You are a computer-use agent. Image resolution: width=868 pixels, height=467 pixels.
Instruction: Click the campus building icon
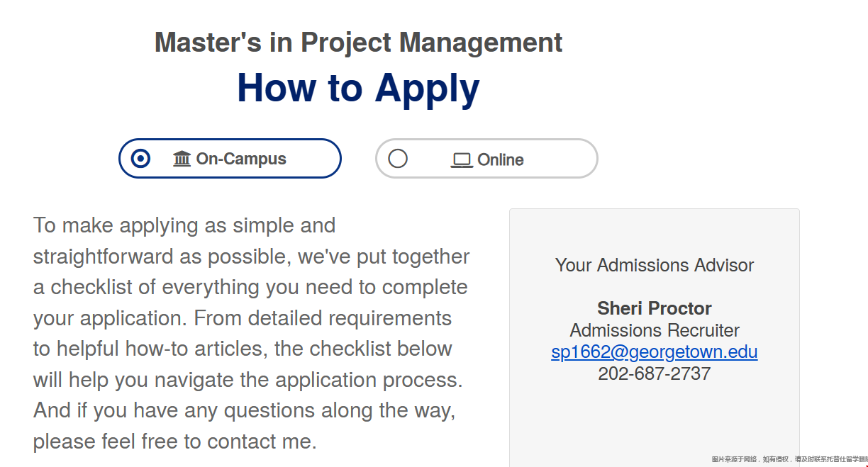tap(182, 159)
